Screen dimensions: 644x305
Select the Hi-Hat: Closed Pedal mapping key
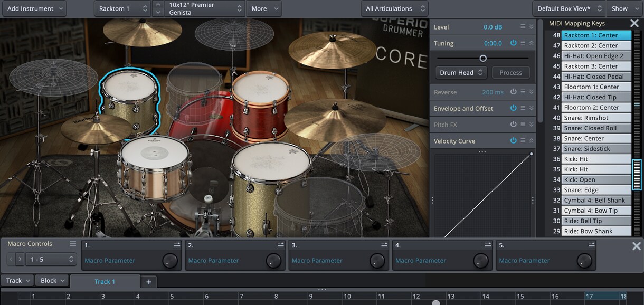pos(596,77)
